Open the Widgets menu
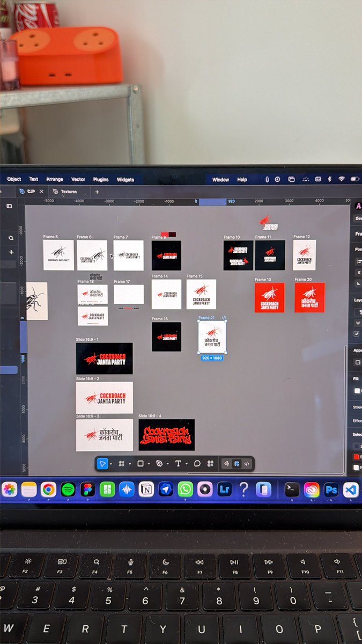 click(x=125, y=179)
